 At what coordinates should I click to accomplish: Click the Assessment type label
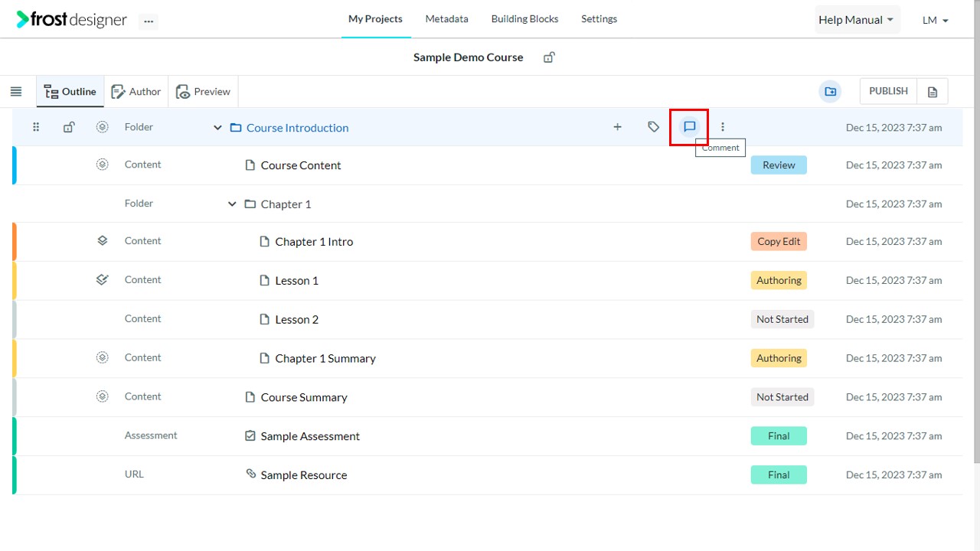coord(151,435)
